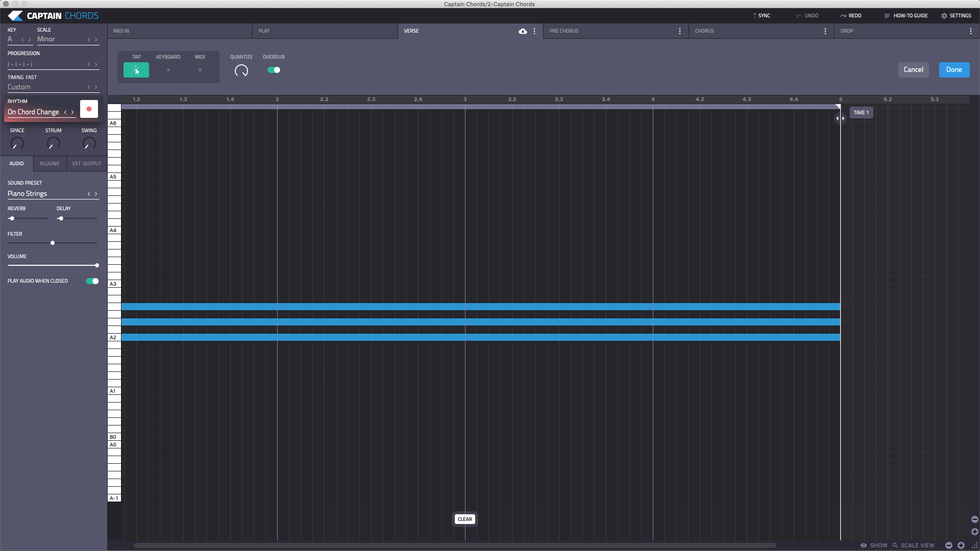Select the PLUGINS tab in the panel
Screen dimensions: 980x551
coord(50,163)
